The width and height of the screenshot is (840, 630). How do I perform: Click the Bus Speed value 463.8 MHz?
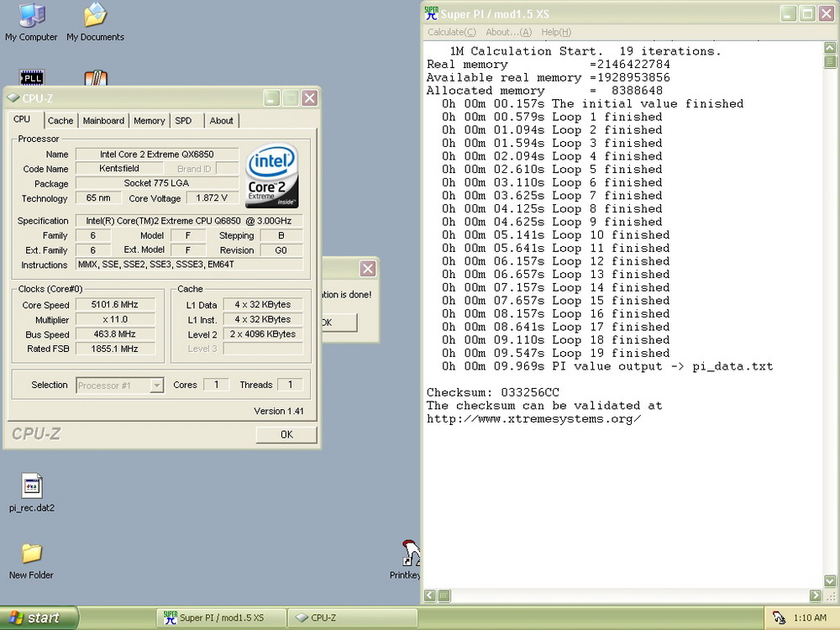click(x=115, y=333)
